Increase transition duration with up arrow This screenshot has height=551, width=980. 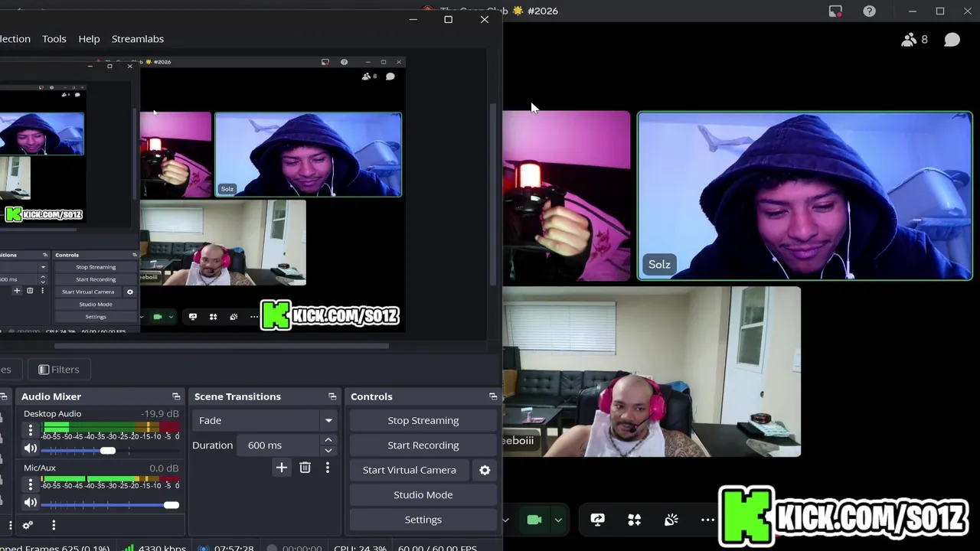point(328,440)
